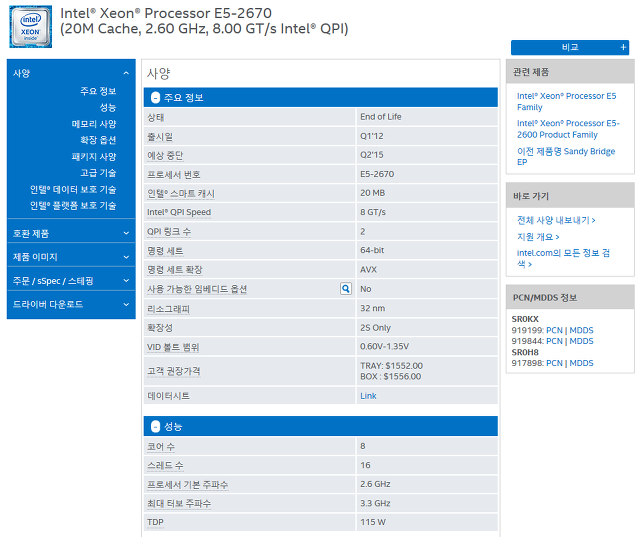Open Intel Xeon Processor E5 Family link
The width and height of the screenshot is (640, 537).
[x=566, y=102]
